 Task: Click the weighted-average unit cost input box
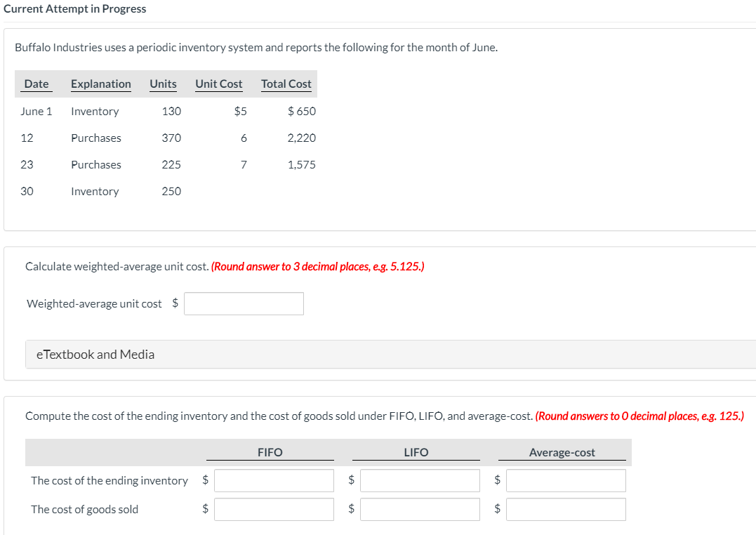coord(244,303)
